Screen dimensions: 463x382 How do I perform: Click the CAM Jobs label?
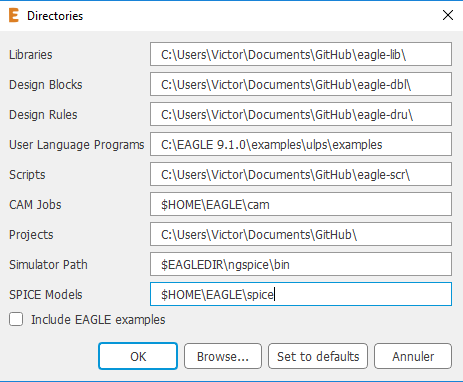pyautogui.click(x=35, y=205)
